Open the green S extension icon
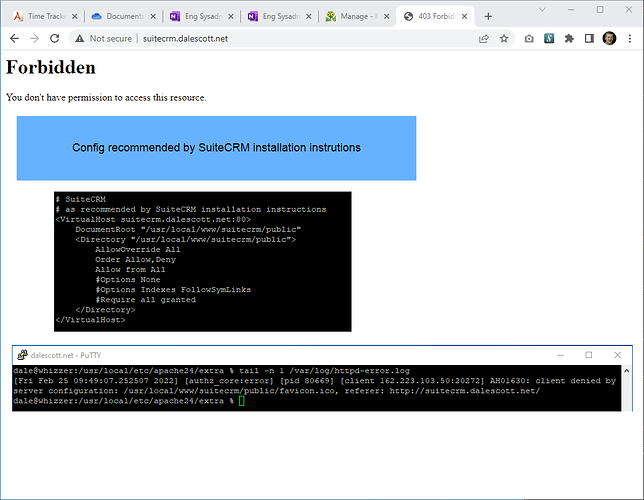 pos(549,39)
